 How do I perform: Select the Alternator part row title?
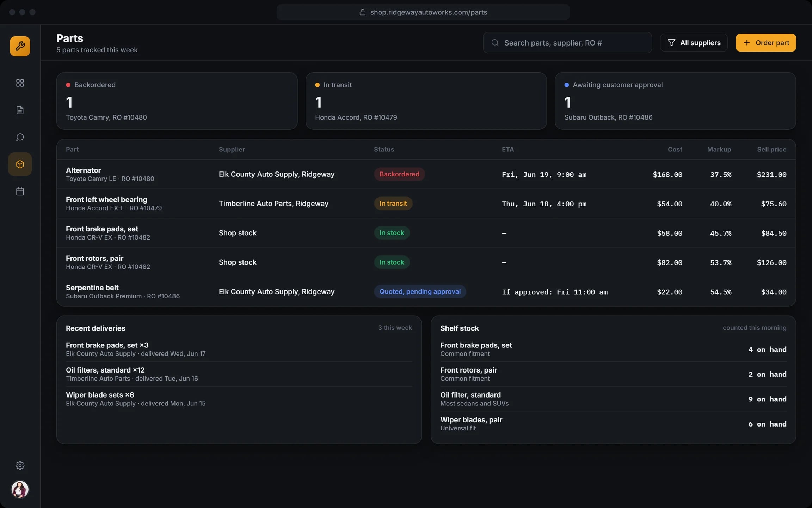pos(84,170)
